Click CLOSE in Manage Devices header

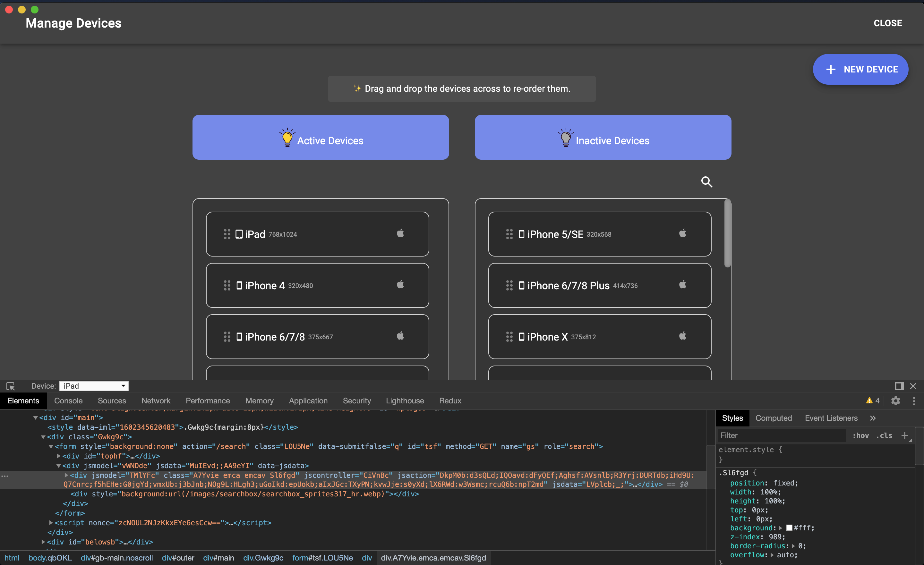(888, 23)
